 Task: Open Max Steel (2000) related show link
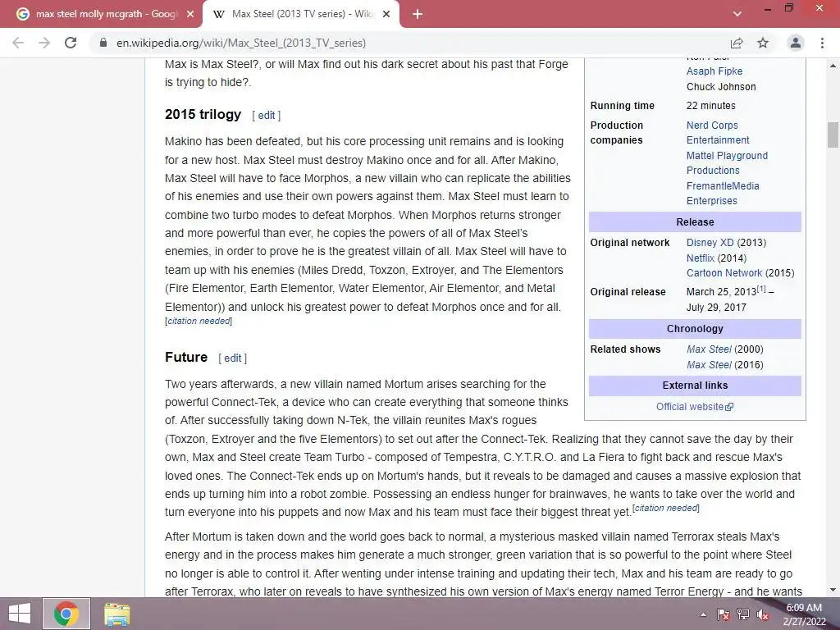(x=708, y=349)
